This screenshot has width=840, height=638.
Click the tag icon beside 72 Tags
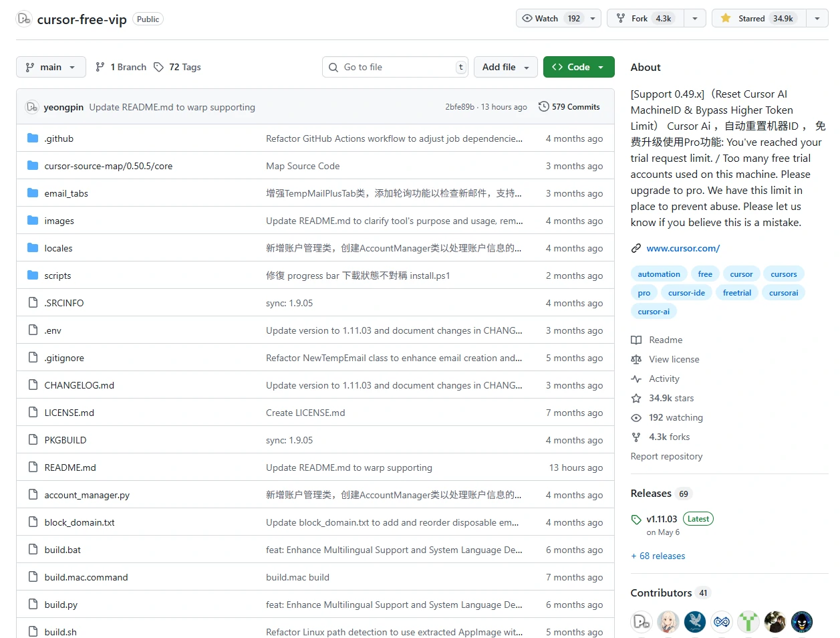click(158, 67)
